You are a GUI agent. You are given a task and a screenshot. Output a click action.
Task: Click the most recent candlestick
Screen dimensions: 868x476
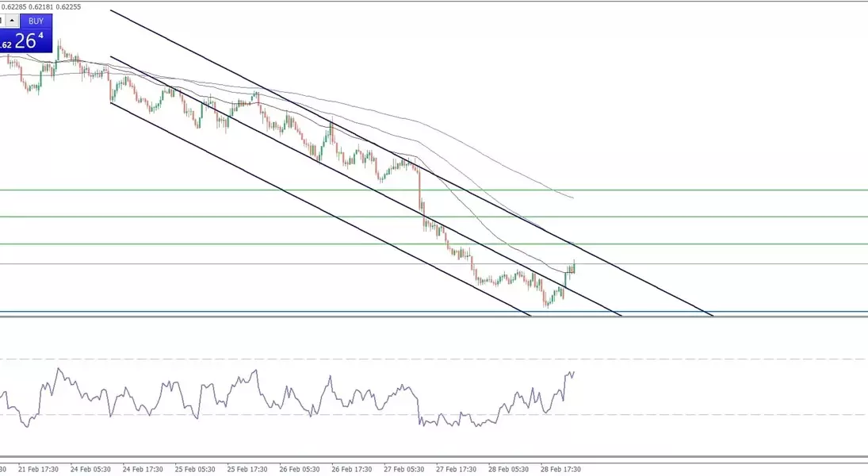point(573,268)
